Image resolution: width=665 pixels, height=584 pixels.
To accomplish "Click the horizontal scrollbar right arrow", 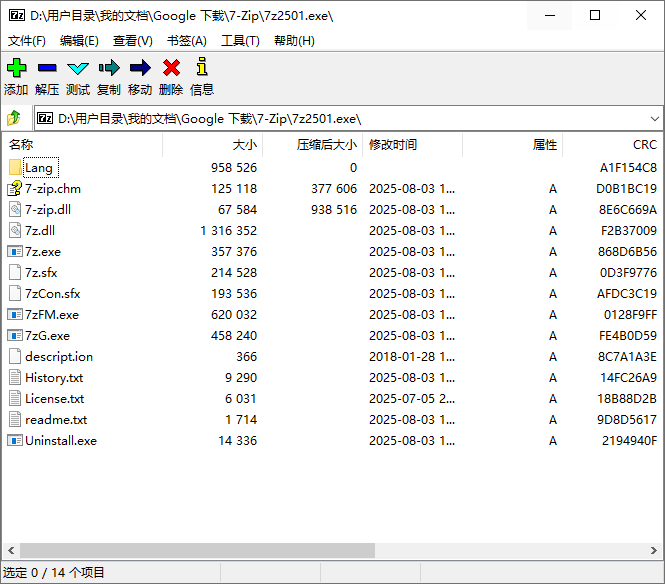I will pyautogui.click(x=655, y=551).
